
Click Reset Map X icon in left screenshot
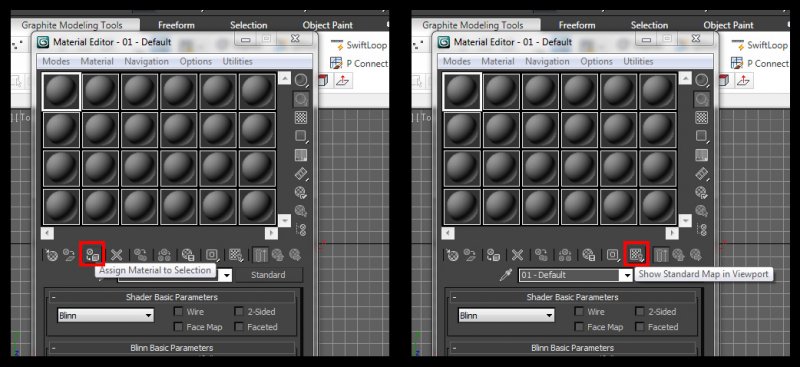tap(117, 255)
